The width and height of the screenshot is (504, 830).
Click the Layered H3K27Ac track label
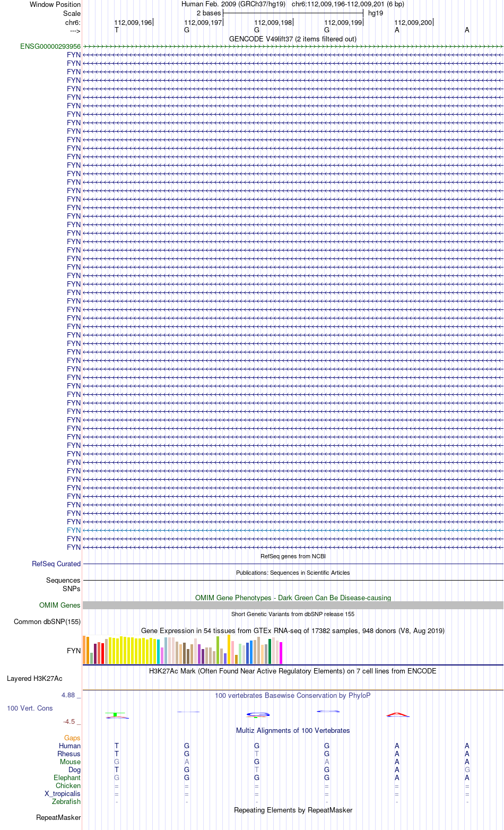[34, 679]
